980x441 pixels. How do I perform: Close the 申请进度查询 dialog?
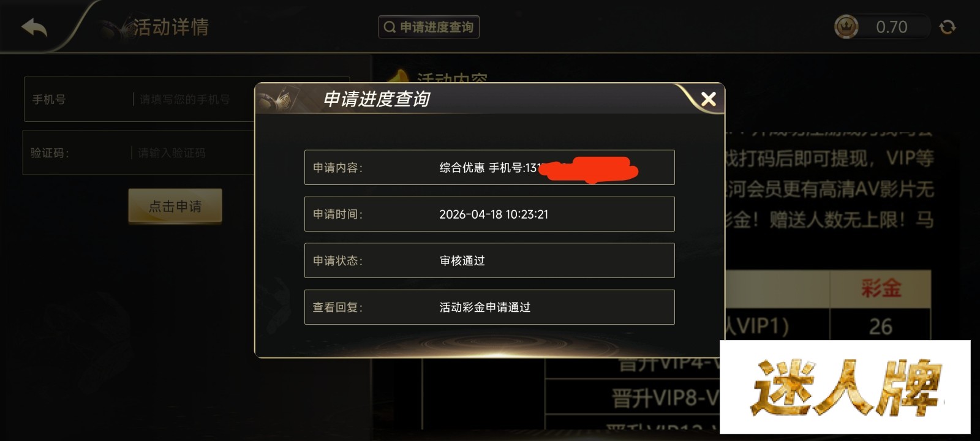coord(709,99)
